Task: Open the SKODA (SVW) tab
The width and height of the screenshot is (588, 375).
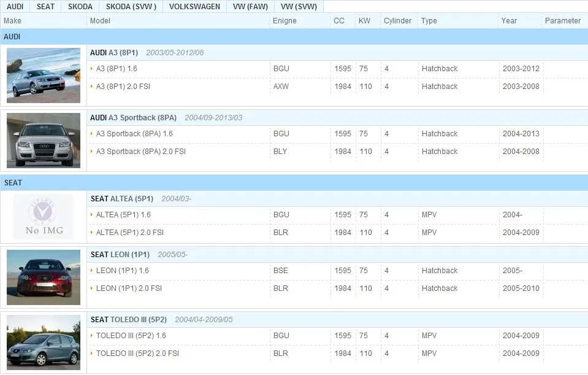Action: pos(131,6)
